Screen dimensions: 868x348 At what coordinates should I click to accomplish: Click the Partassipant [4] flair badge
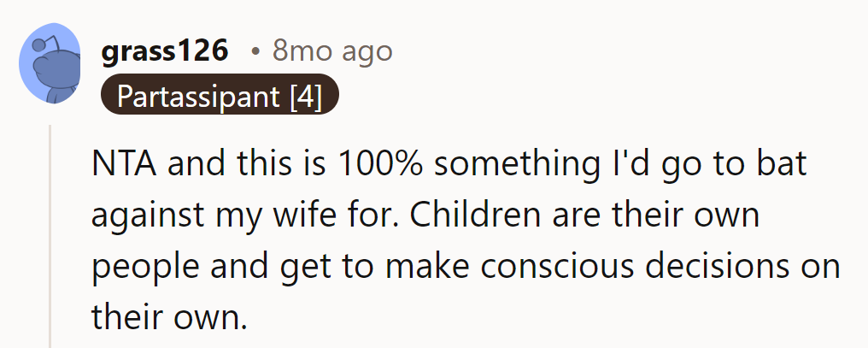click(x=220, y=97)
